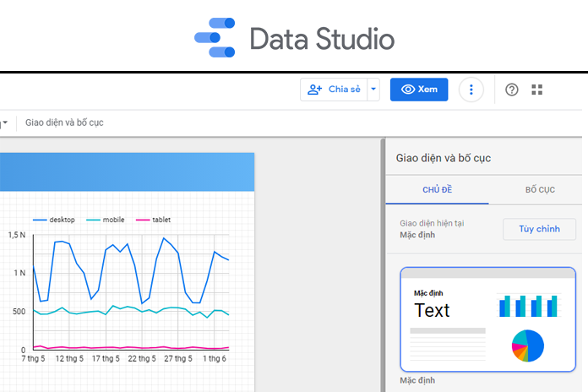588x392 pixels.
Task: Click the eye icon to view report
Action: 408,90
